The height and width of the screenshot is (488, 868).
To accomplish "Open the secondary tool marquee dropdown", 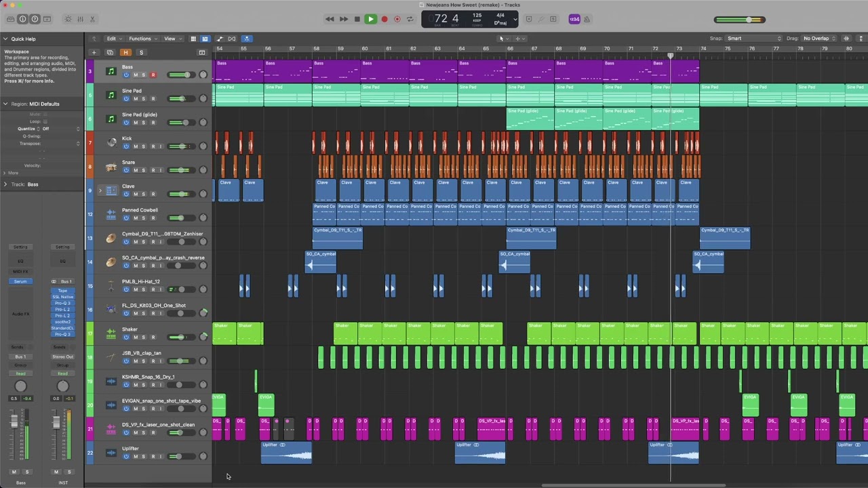I will 519,39.
